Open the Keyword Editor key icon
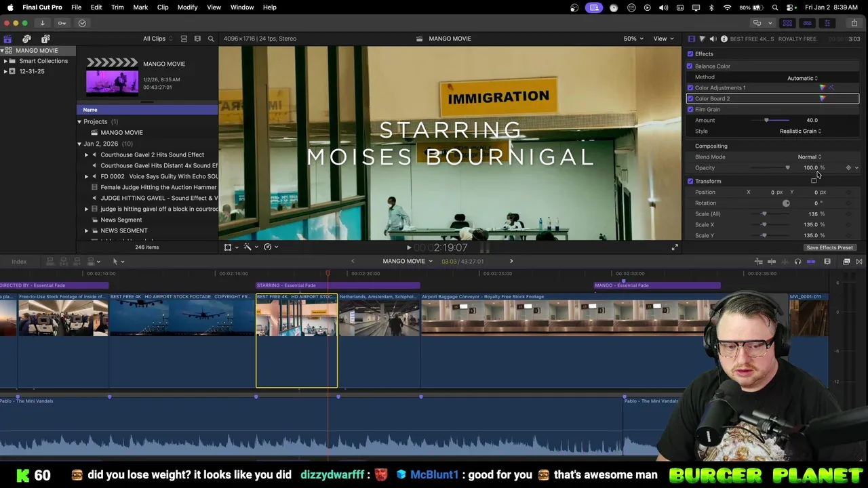 tap(62, 23)
